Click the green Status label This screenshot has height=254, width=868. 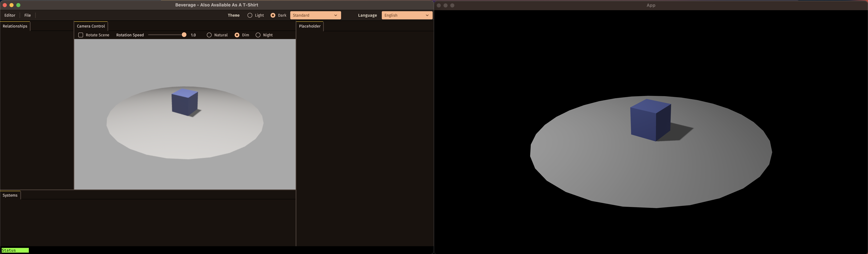coord(15,250)
